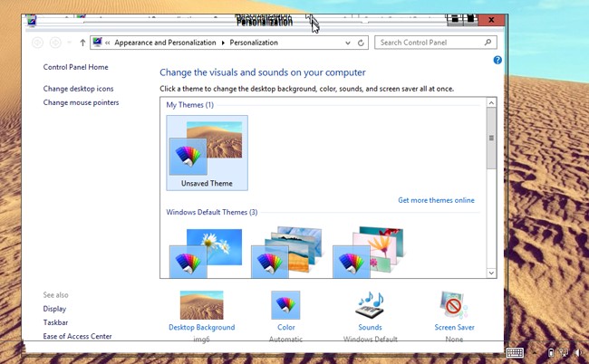This screenshot has height=364, width=589.
Task: Click the Back navigation arrow
Action: pyautogui.click(x=37, y=43)
